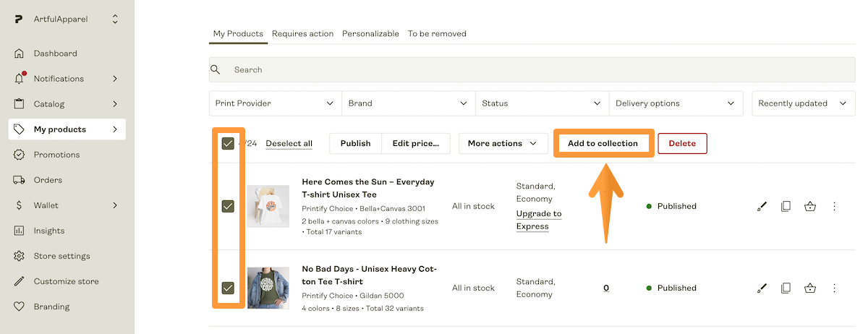This screenshot has width=868, height=334.
Task: Open the Status filter dropdown
Action: click(542, 103)
